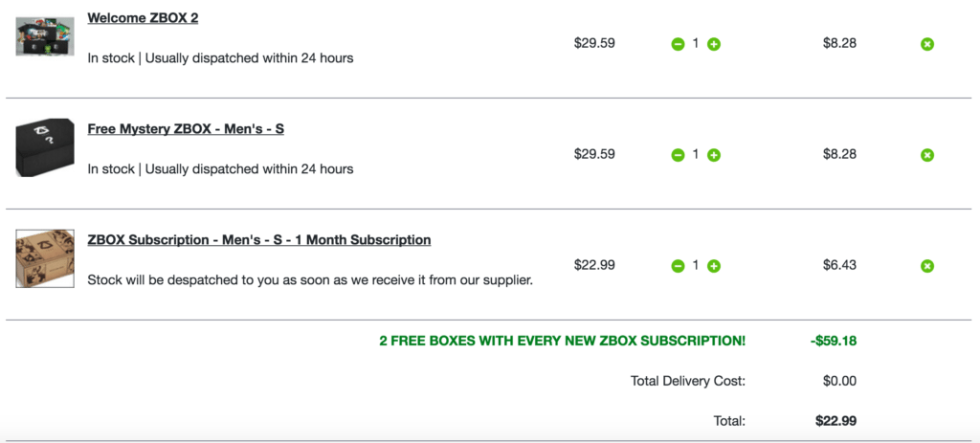Click the Welcome ZBOX 2 $29.59 unit price
Image resolution: width=980 pixels, height=443 pixels.
594,43
